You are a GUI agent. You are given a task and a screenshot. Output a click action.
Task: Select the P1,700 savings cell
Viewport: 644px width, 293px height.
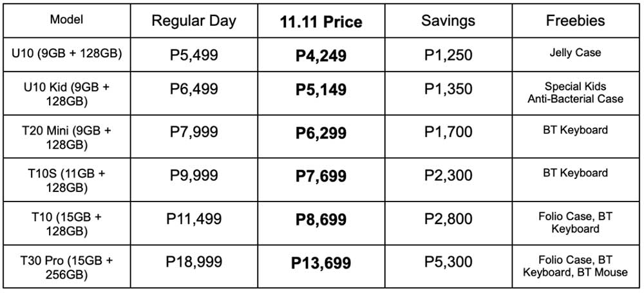coord(448,137)
